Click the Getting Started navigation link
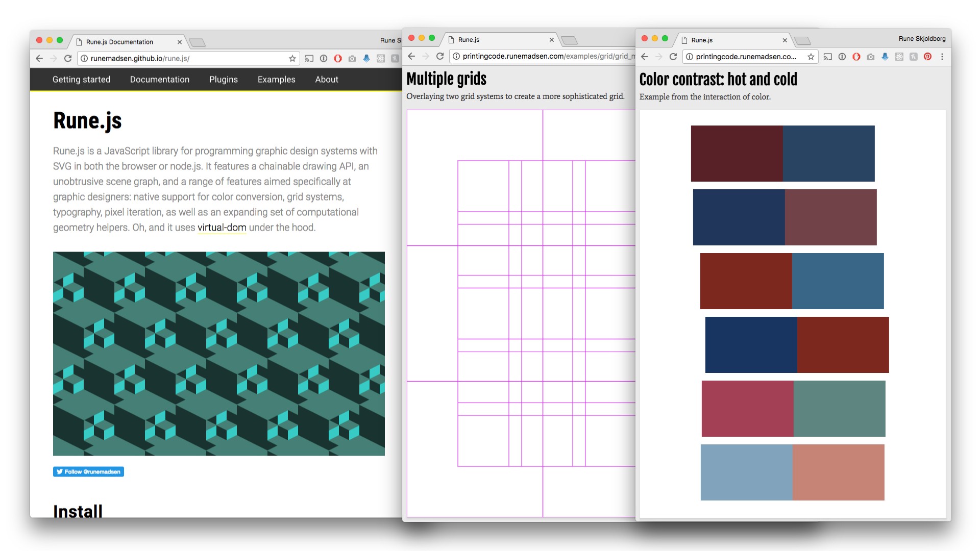 82,79
